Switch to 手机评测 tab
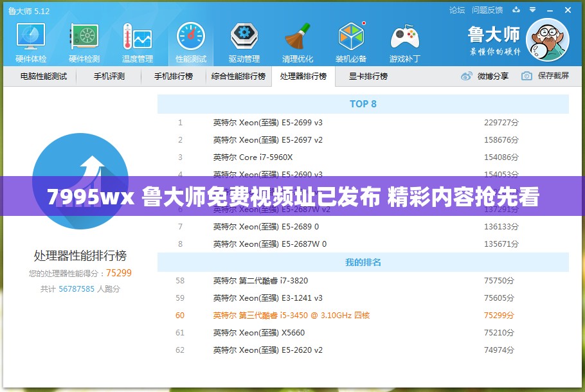585x392 pixels. (109, 76)
